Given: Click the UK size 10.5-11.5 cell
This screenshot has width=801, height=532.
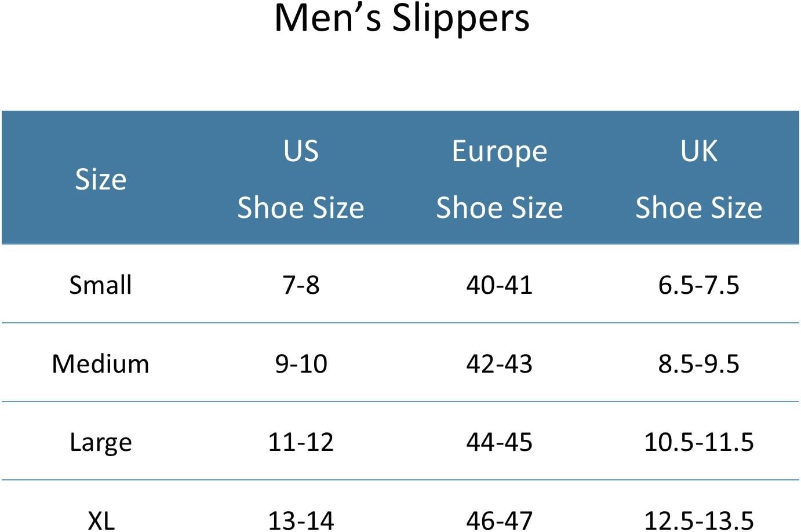Looking at the screenshot, I should tap(699, 442).
